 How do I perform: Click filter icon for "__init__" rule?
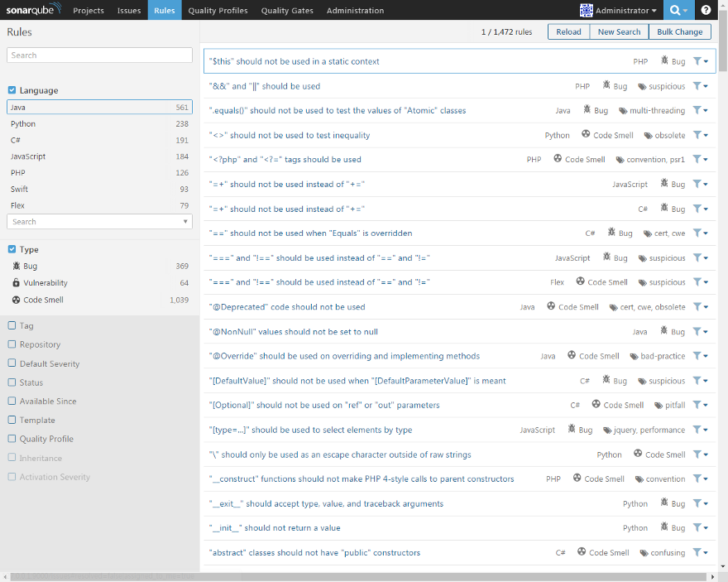click(x=697, y=527)
